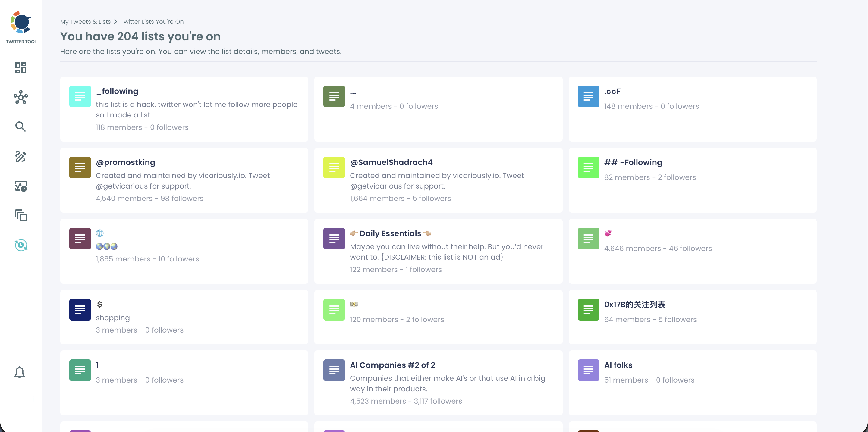Screen dimensions: 868x432
Task: Open the _following list title
Action: coord(117,91)
